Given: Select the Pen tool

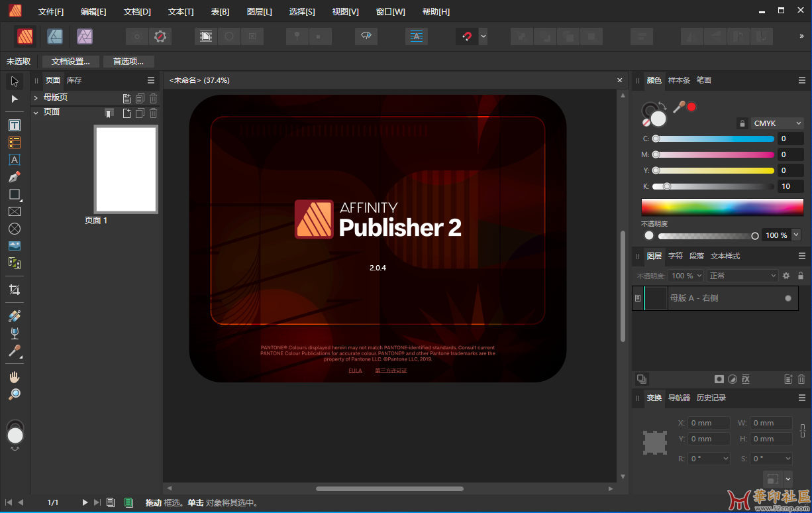Looking at the screenshot, I should (15, 177).
